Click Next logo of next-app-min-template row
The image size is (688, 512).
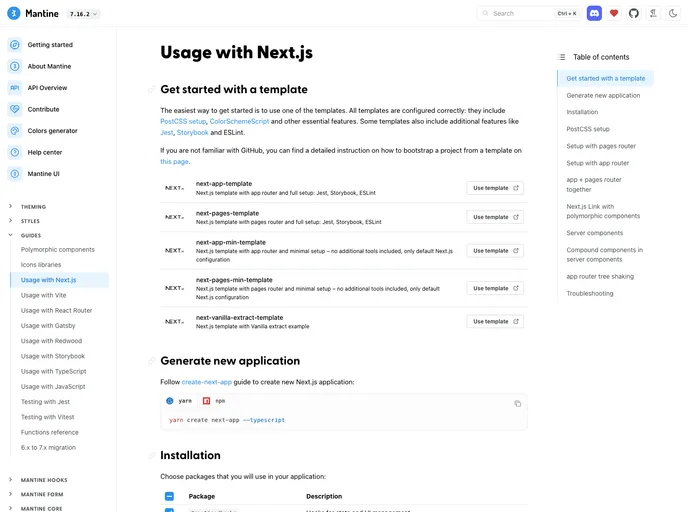(x=175, y=251)
